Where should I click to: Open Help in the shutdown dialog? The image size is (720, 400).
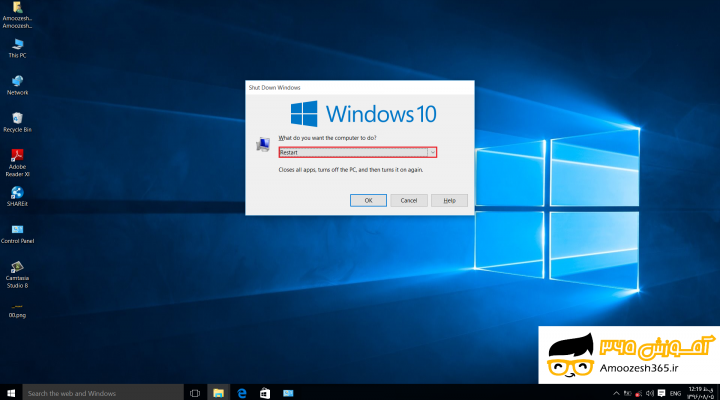click(449, 201)
